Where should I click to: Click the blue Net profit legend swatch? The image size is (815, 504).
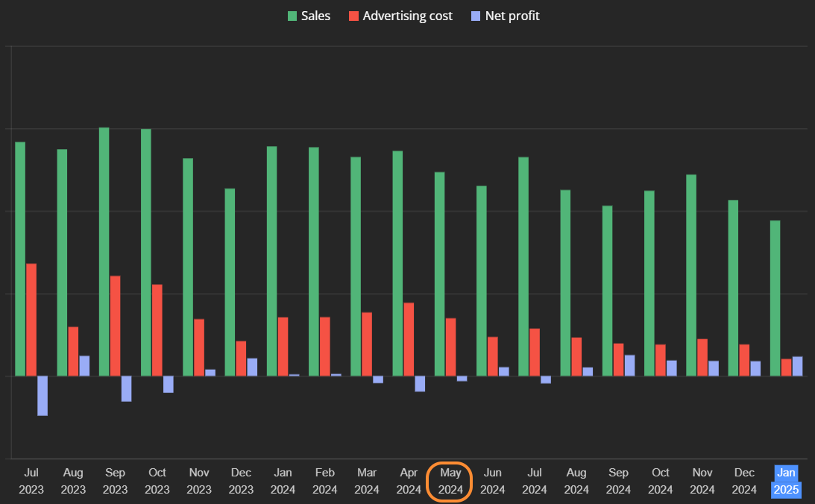[476, 16]
